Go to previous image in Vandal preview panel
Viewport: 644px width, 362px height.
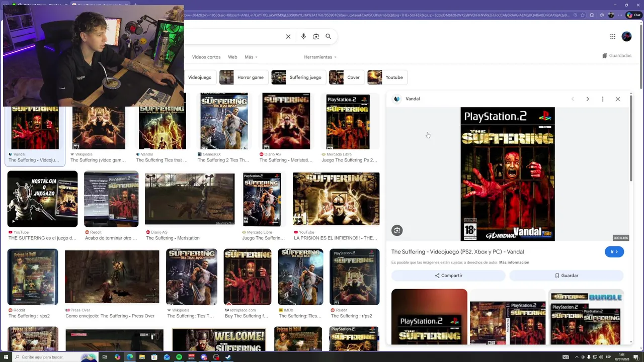coord(573,99)
